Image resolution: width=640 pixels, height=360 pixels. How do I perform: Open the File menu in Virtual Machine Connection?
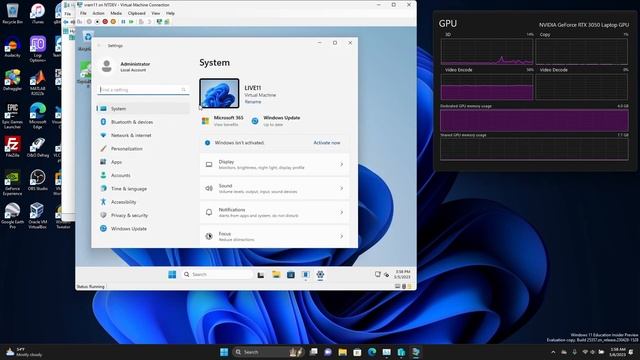click(83, 13)
